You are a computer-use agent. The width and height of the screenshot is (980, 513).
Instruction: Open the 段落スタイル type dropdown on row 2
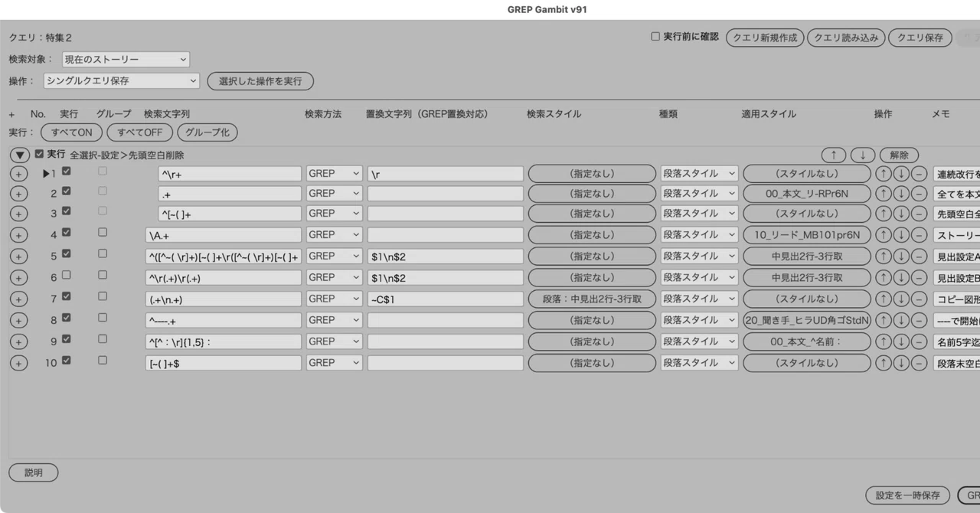pyautogui.click(x=700, y=194)
